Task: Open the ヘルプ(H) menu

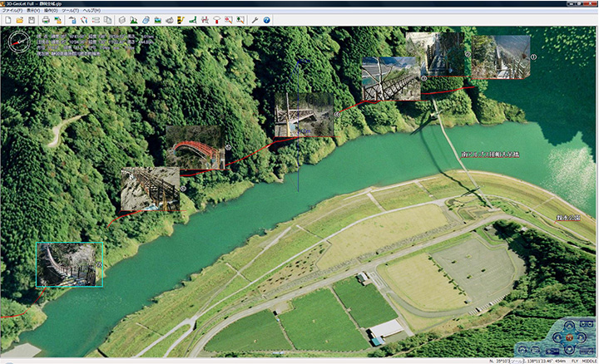Action: pos(92,11)
